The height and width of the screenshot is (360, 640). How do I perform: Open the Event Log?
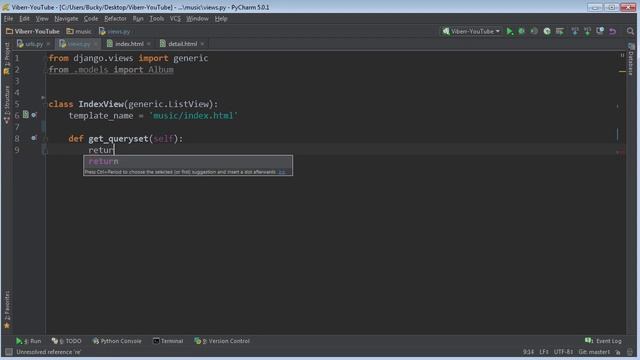603,341
